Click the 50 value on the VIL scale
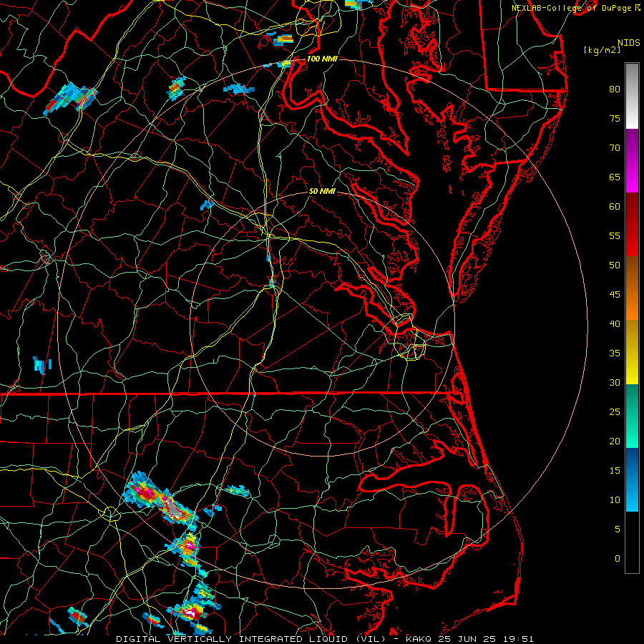The height and width of the screenshot is (644, 644). click(615, 265)
